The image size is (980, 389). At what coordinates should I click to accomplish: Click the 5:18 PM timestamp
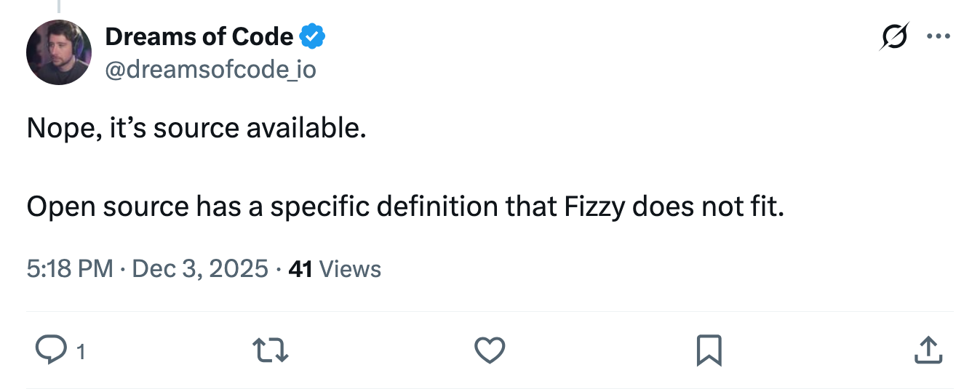click(x=69, y=269)
